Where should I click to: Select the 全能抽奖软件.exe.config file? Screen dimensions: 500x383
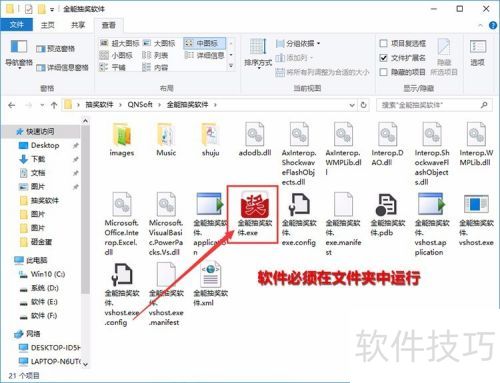pyautogui.click(x=299, y=219)
